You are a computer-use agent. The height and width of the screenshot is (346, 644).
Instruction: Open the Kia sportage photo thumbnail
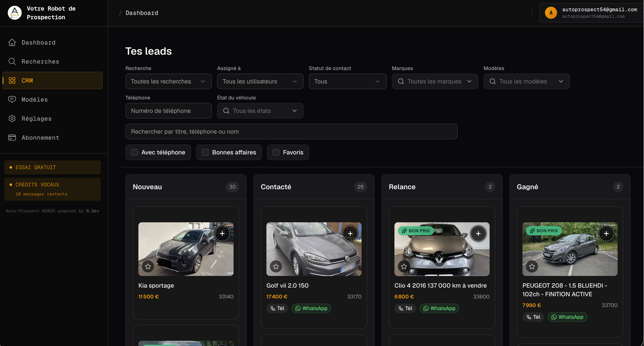coord(186,249)
